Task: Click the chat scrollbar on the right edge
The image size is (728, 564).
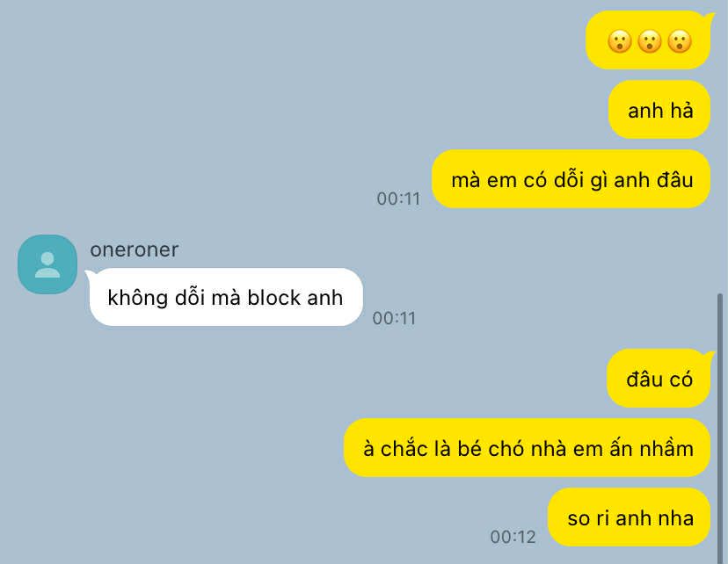Action: pyautogui.click(x=720, y=428)
